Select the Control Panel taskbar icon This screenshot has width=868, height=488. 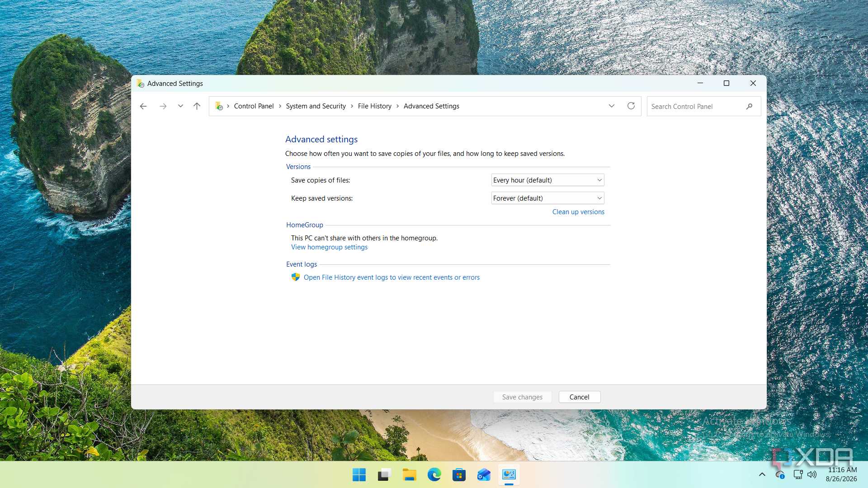click(x=509, y=475)
